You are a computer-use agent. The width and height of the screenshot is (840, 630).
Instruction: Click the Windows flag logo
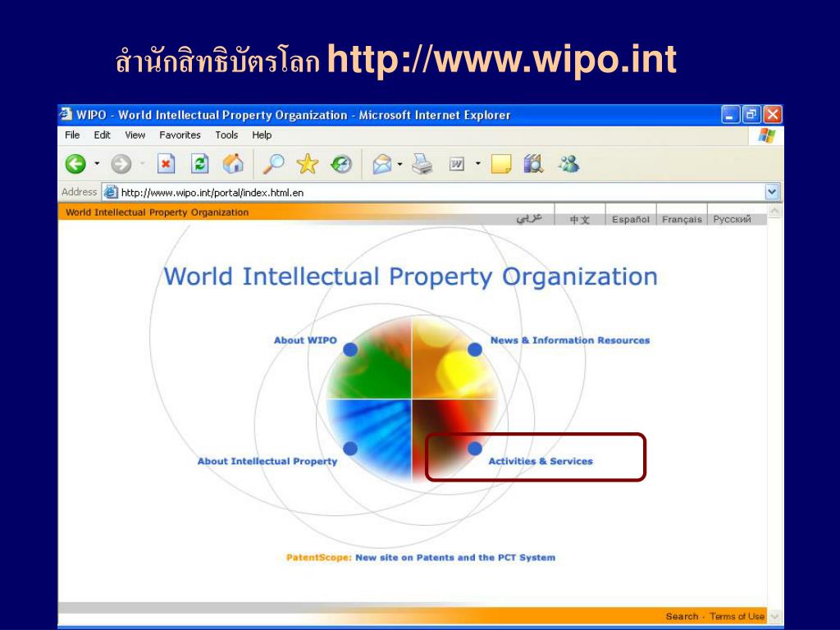[x=767, y=135]
